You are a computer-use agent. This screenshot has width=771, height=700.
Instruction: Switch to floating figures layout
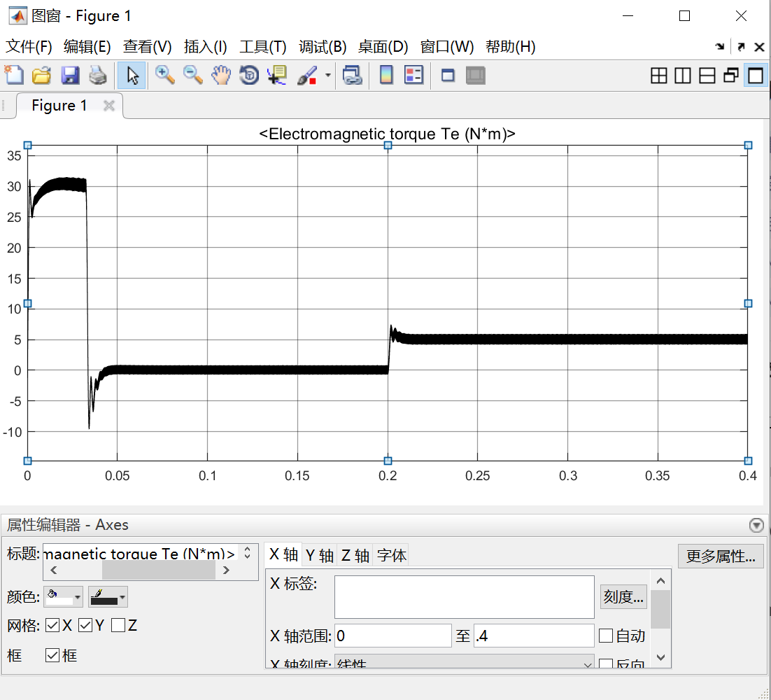731,76
